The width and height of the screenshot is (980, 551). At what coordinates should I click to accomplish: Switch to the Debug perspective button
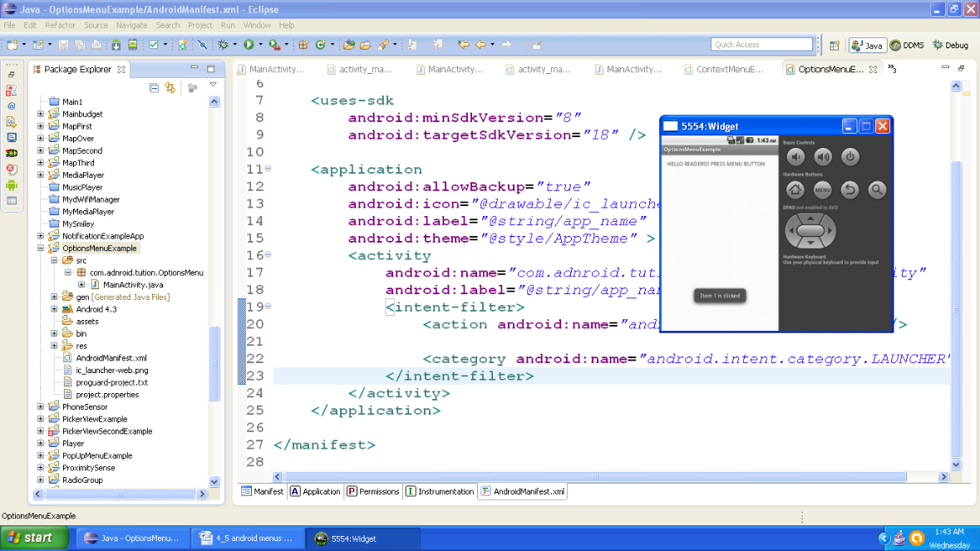coord(951,45)
